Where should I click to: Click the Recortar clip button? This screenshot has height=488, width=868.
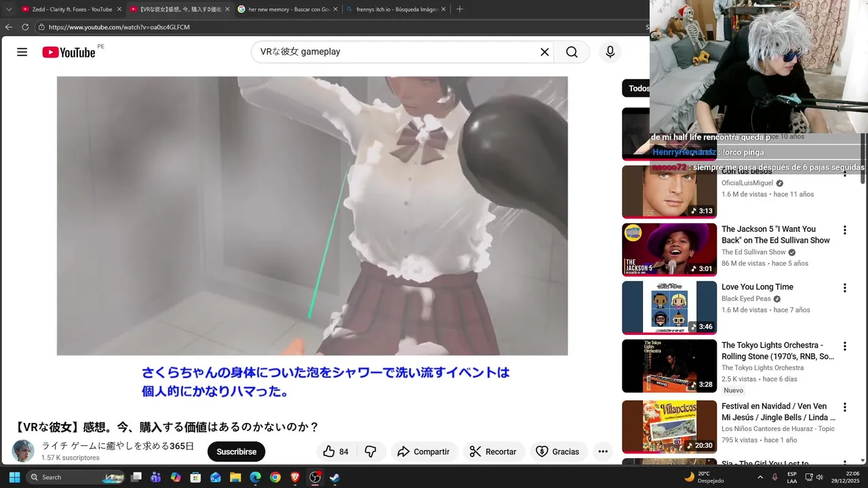pyautogui.click(x=493, y=451)
